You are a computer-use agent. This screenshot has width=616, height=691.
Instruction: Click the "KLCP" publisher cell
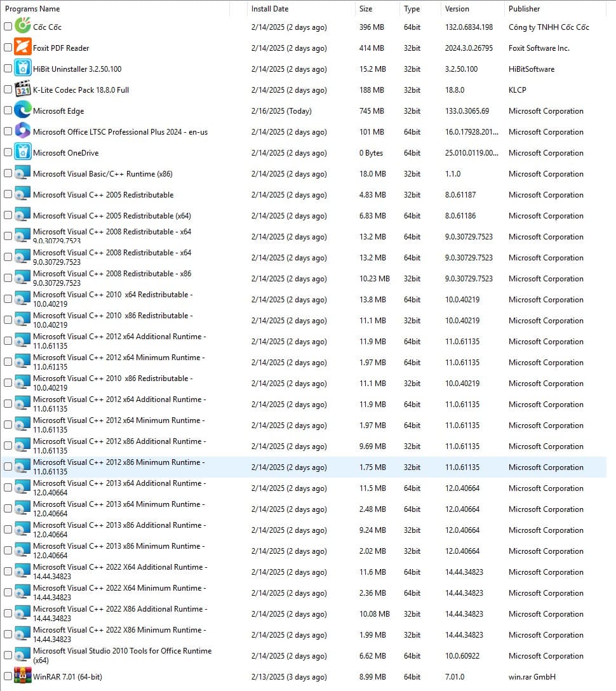(x=518, y=90)
